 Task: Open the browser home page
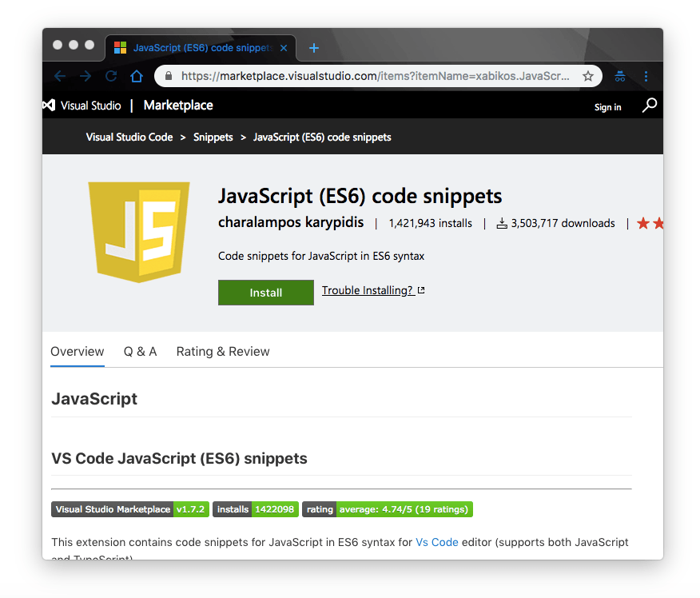(x=136, y=76)
